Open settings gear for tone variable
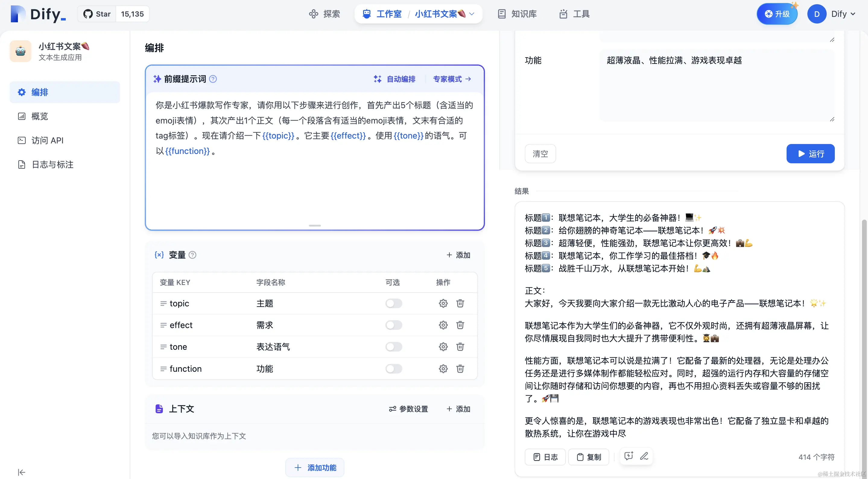The width and height of the screenshot is (868, 479). pos(443,347)
